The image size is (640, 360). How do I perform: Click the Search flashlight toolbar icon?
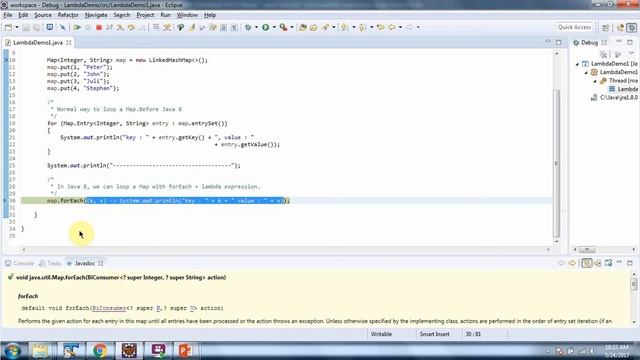(x=325, y=27)
